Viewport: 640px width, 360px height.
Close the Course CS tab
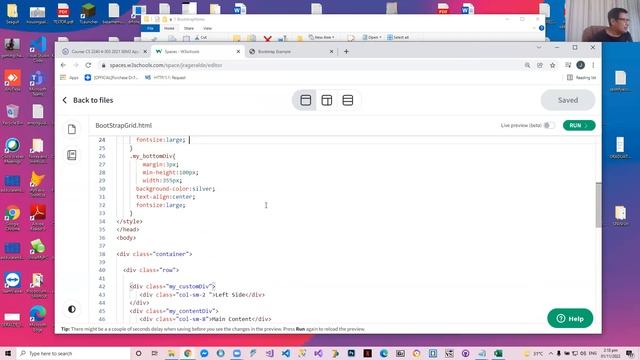(x=145, y=51)
